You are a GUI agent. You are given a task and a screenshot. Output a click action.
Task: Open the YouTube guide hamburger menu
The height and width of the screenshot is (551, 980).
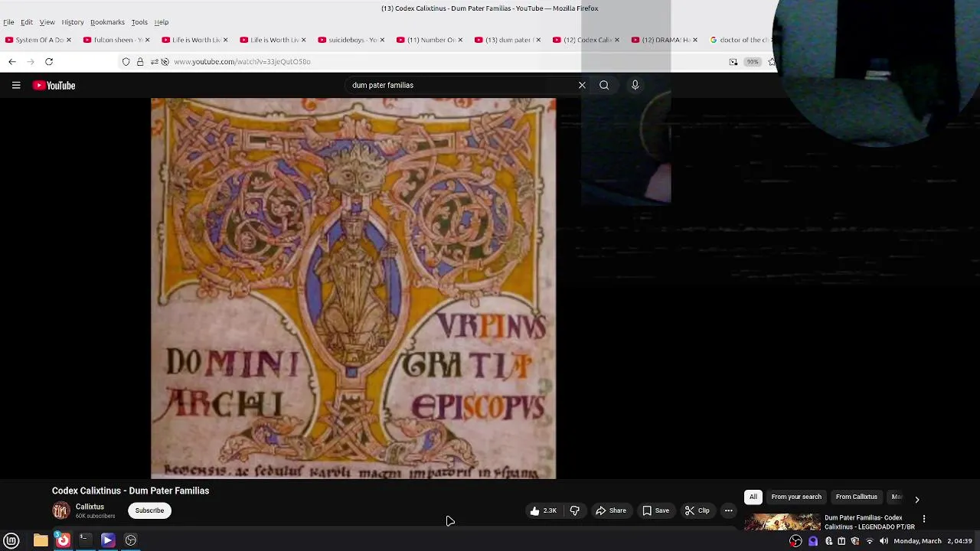(16, 86)
